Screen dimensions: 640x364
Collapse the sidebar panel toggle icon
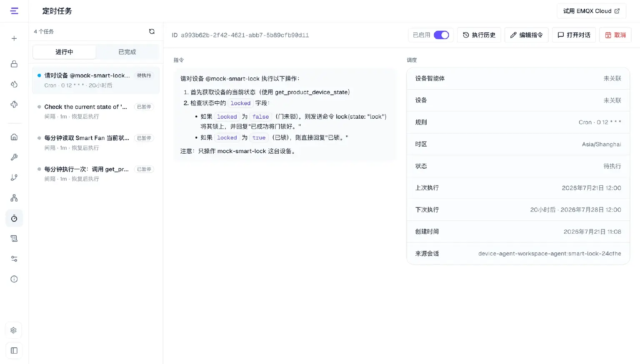pyautogui.click(x=14, y=351)
